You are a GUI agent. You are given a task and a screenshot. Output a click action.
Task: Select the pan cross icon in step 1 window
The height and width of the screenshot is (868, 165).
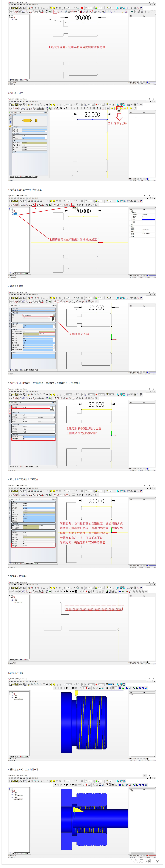47,8
